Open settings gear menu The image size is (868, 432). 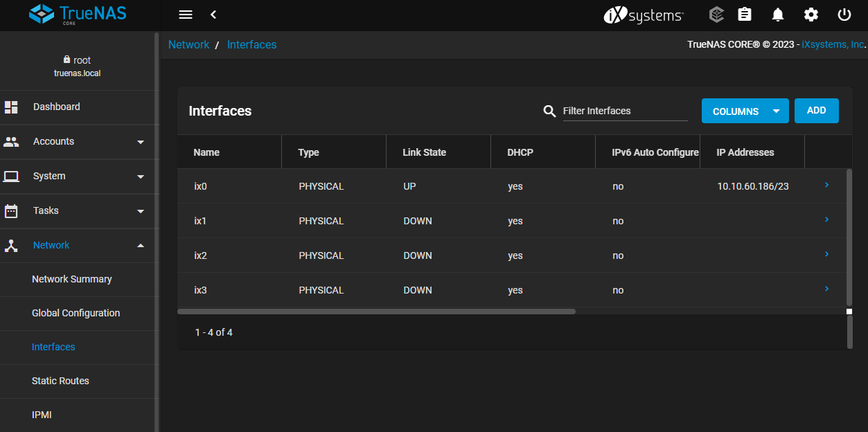811,15
